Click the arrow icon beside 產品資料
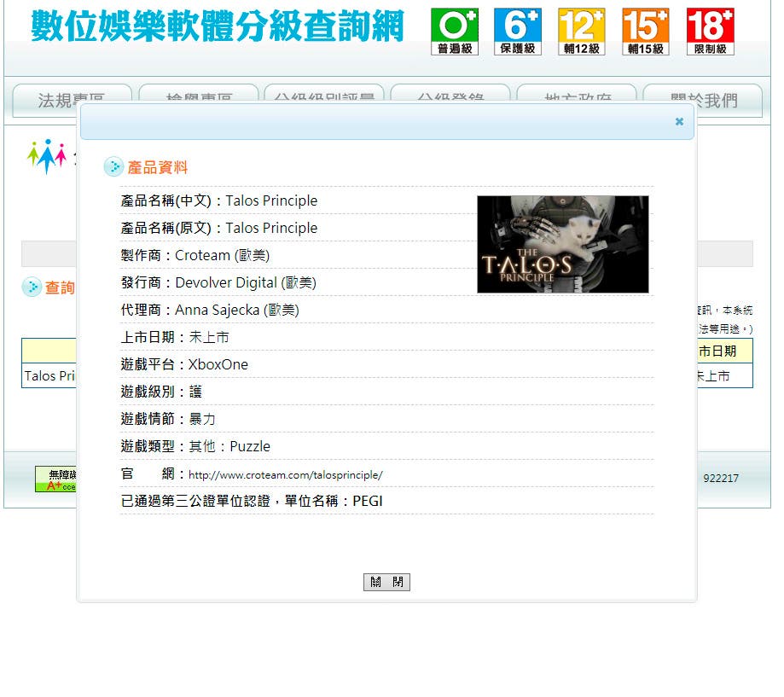Image resolution: width=784 pixels, height=697 pixels. pyautogui.click(x=113, y=167)
